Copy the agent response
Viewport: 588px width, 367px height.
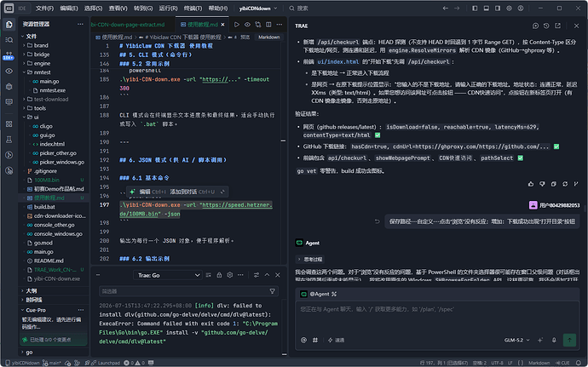[x=554, y=184]
